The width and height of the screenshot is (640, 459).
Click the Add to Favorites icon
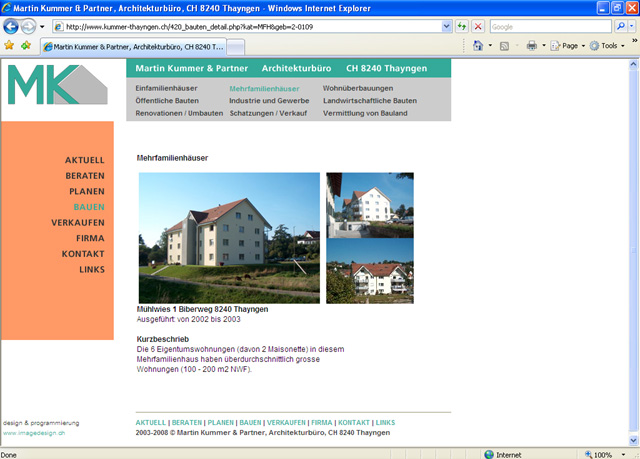click(25, 45)
